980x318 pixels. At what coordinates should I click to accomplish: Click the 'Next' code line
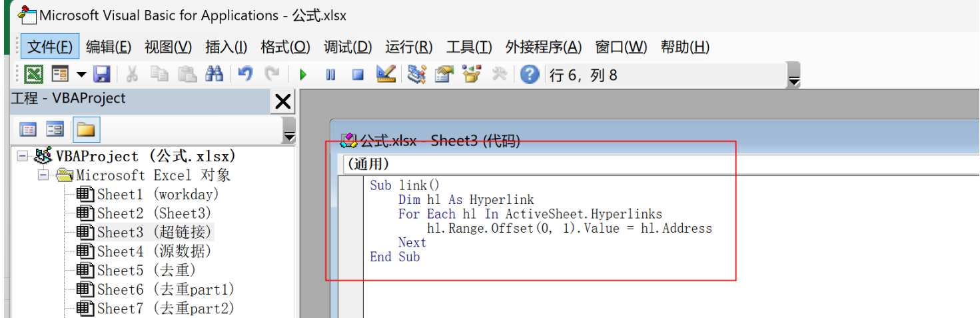coord(412,242)
